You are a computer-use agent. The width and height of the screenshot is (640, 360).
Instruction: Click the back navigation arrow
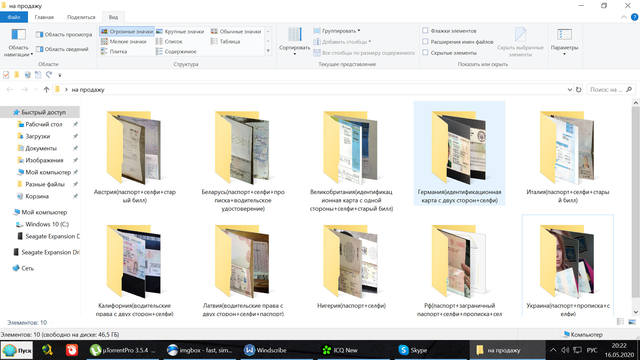click(10, 90)
